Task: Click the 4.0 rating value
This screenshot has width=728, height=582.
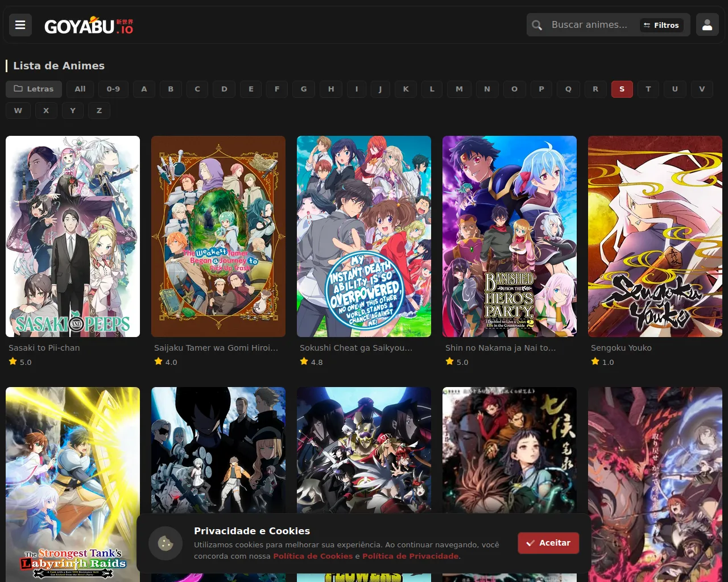Action: click(171, 362)
